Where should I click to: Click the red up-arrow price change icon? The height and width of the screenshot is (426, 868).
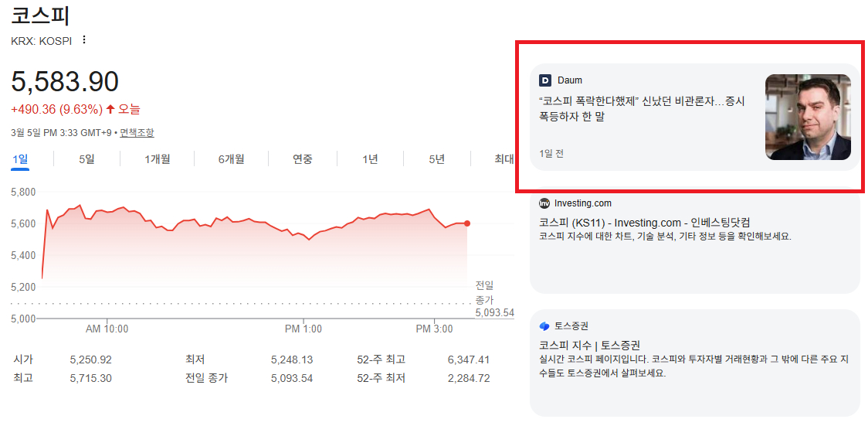click(110, 110)
